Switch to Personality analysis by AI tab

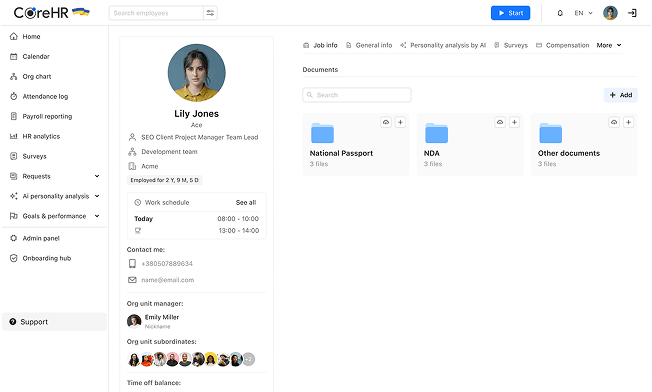(x=443, y=45)
